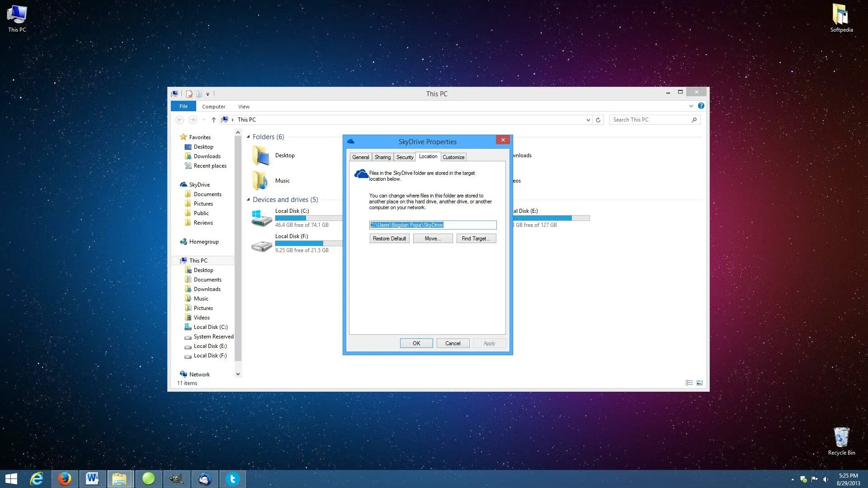
Task: Open the address bar history dropdown
Action: click(x=588, y=120)
